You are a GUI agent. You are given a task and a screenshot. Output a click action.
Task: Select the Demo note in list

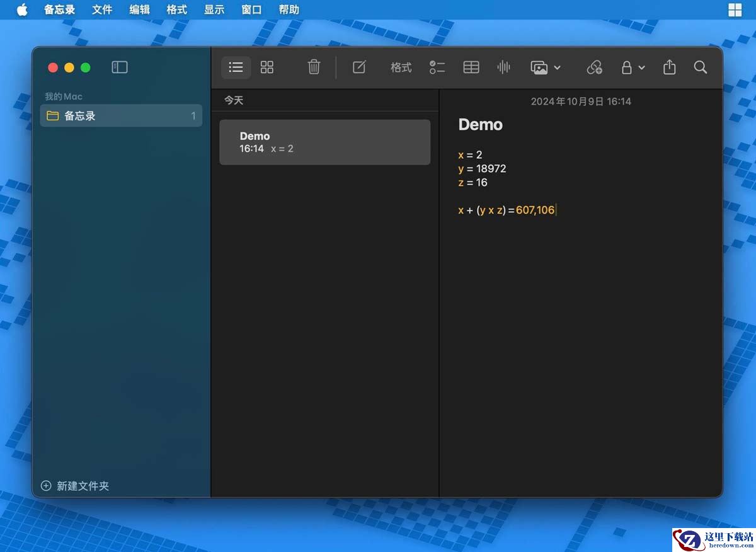click(x=325, y=142)
